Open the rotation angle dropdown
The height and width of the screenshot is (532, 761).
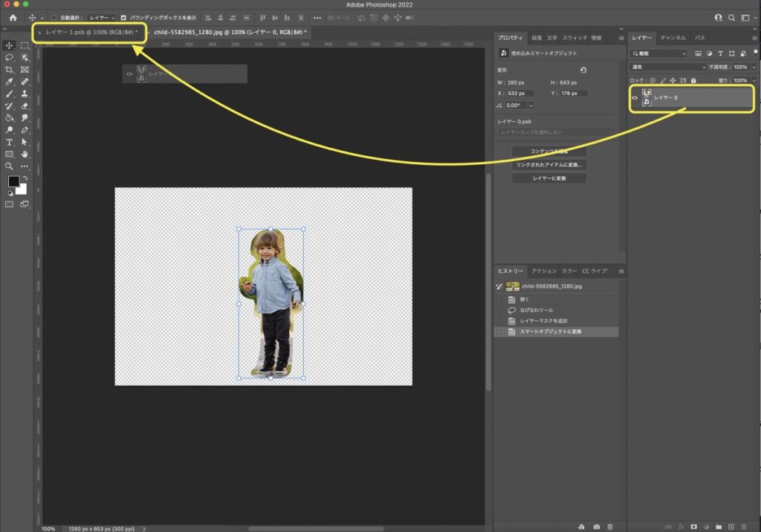point(531,106)
